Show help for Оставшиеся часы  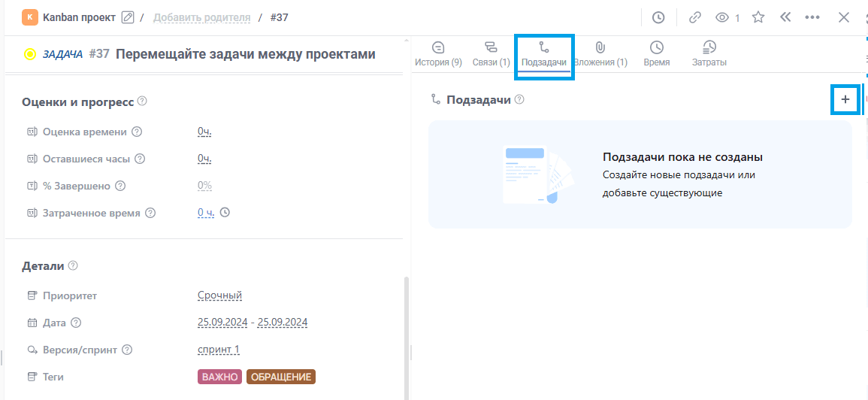pyautogui.click(x=140, y=159)
